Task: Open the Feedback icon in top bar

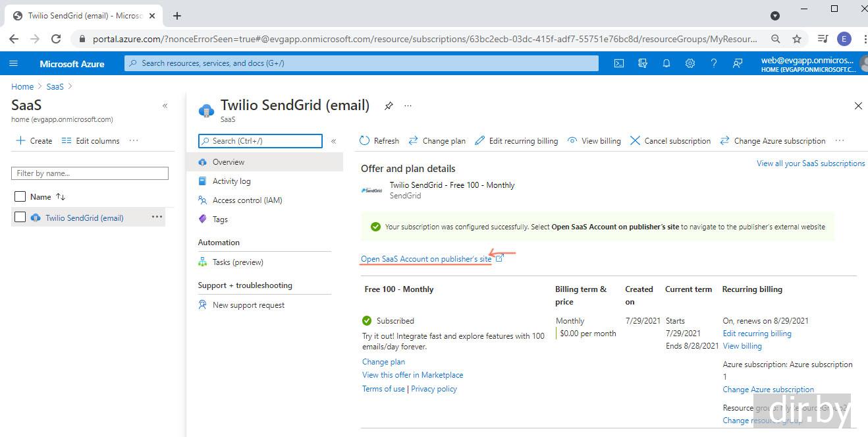Action: tap(738, 63)
